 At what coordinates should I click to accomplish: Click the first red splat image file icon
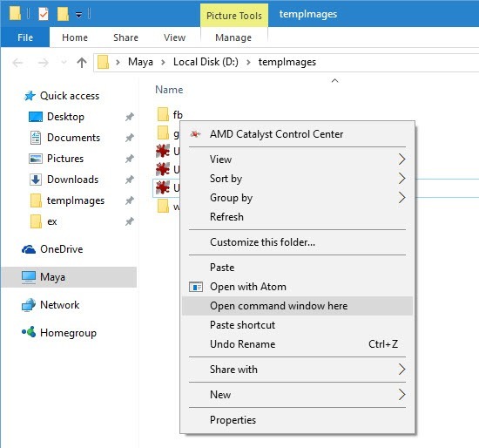[x=163, y=151]
